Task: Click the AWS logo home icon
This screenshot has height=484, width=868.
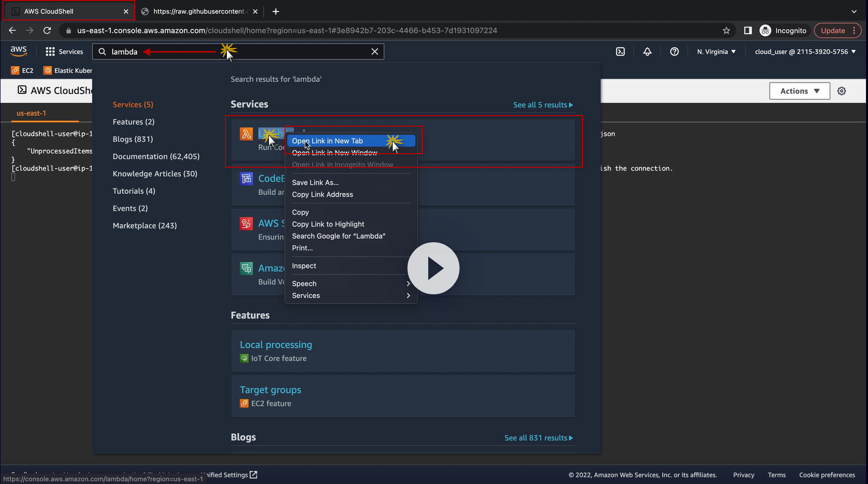Action: pyautogui.click(x=19, y=51)
